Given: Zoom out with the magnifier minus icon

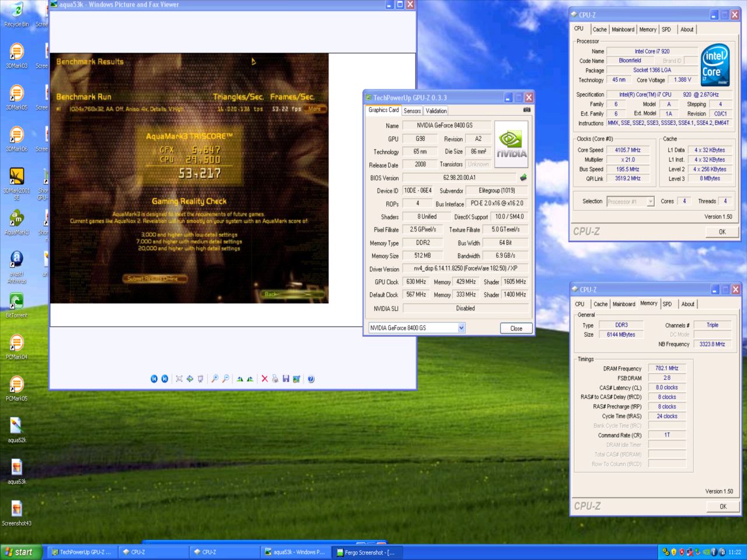Looking at the screenshot, I should pos(225,379).
